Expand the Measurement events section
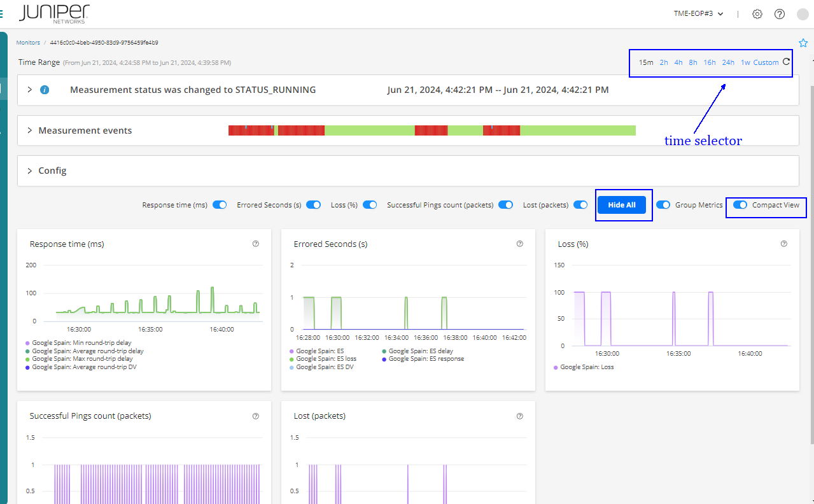This screenshot has width=814, height=504. coord(29,130)
